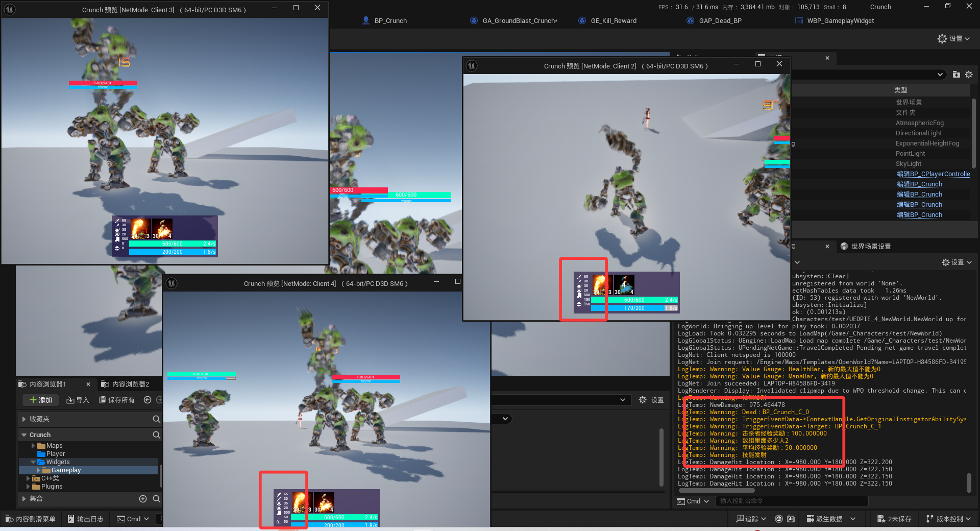Viewport: 980px width, 531px height.
Task: Open the 世界场景设置 tab
Action: tap(866, 246)
